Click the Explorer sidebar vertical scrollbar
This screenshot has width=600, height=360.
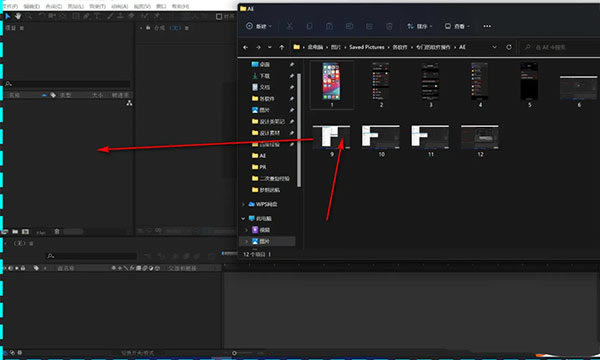pos(299,130)
